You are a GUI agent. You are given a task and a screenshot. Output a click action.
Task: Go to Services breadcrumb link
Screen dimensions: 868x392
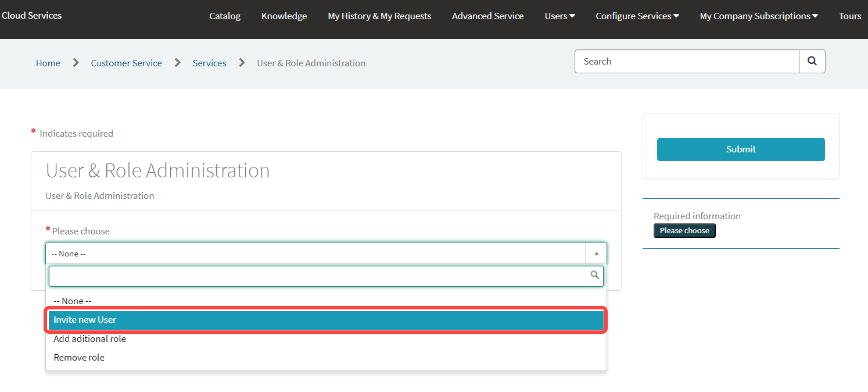(x=209, y=63)
